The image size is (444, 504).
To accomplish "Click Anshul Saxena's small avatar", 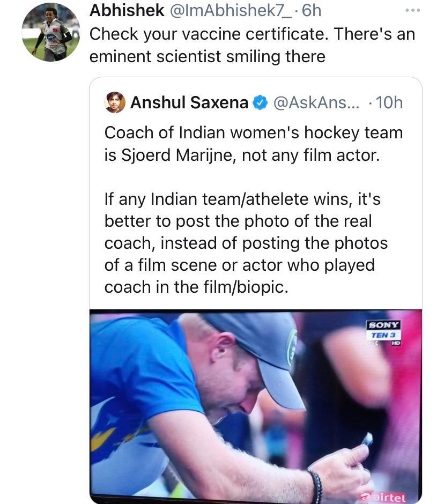I will [x=115, y=102].
